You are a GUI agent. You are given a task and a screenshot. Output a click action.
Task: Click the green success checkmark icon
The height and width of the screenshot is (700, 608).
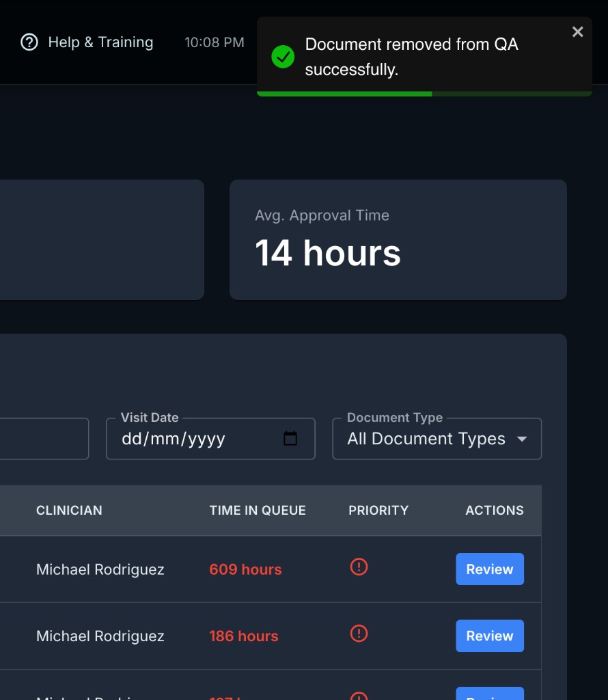[x=283, y=57]
